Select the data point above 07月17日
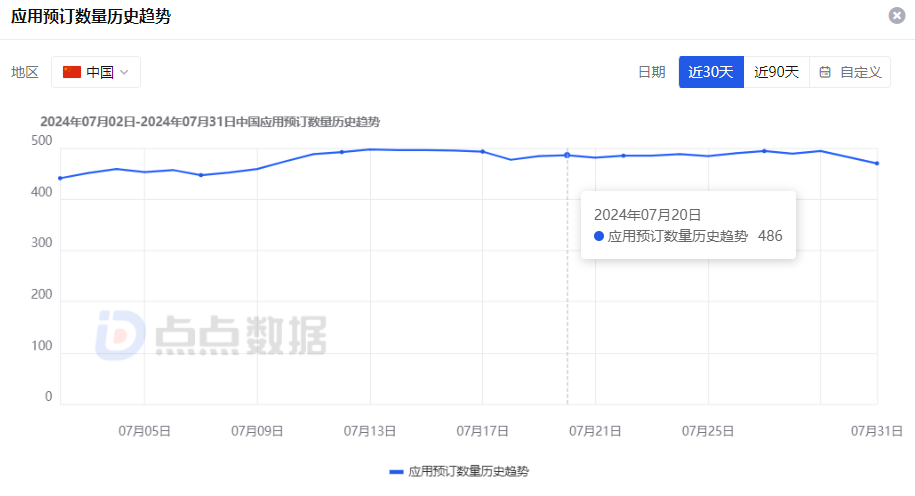 pyautogui.click(x=483, y=152)
